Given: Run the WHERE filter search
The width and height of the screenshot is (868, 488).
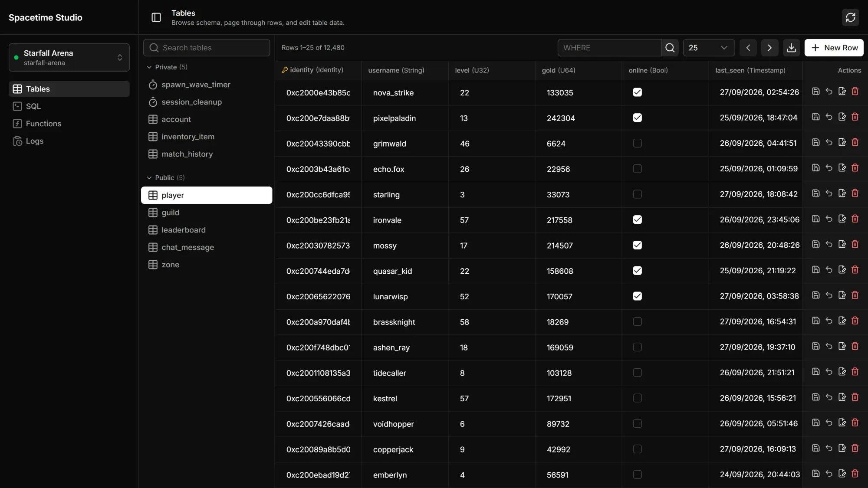Looking at the screenshot, I should 670,48.
